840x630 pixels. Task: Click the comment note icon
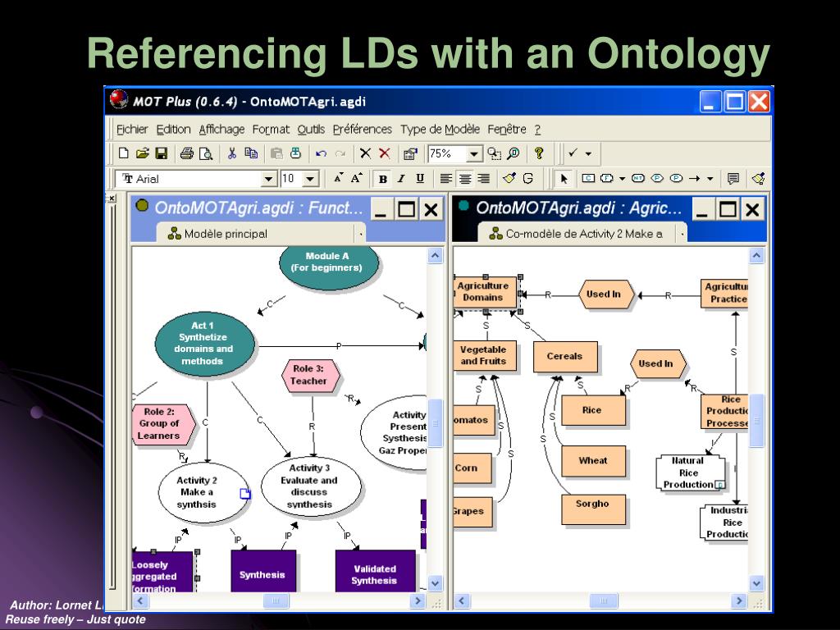point(733,178)
